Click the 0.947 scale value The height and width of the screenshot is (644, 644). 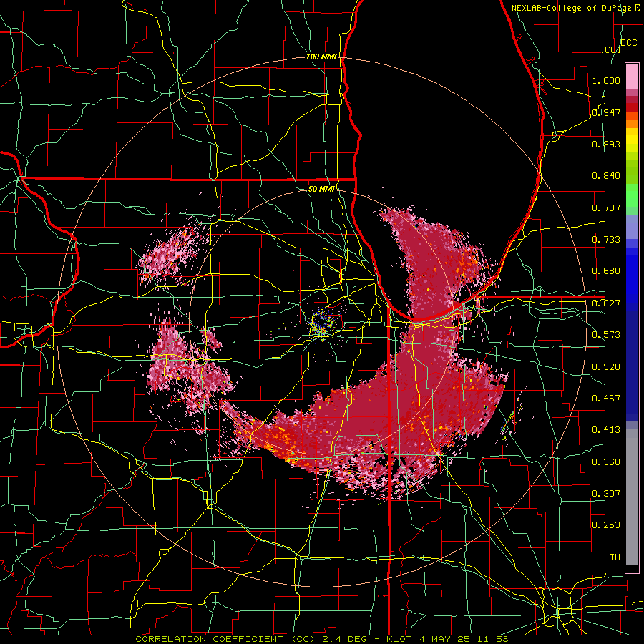click(606, 112)
